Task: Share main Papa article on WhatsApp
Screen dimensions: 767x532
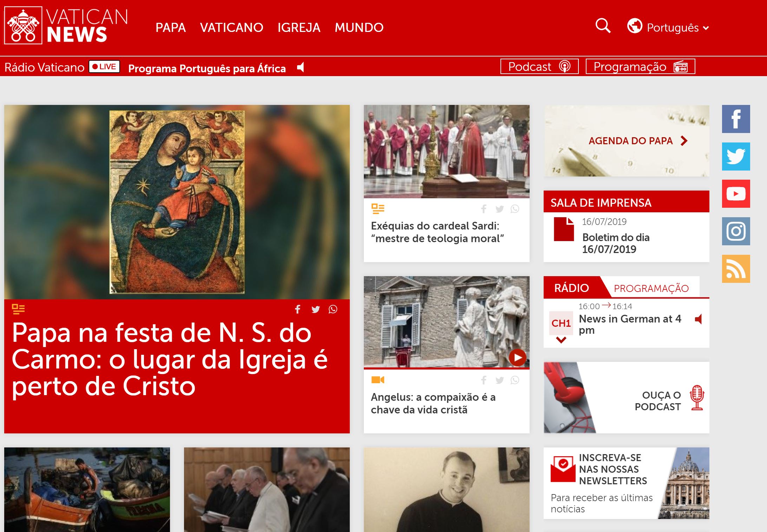Action: pos(333,309)
